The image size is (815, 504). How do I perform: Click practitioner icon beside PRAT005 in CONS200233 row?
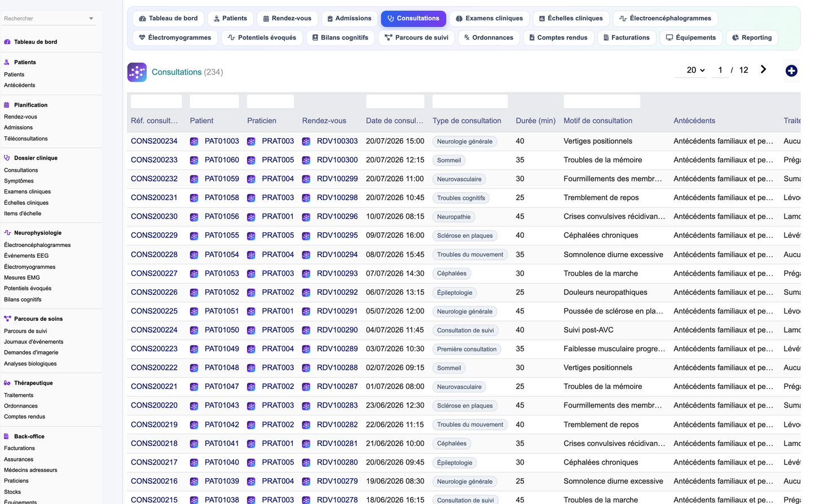point(251,160)
